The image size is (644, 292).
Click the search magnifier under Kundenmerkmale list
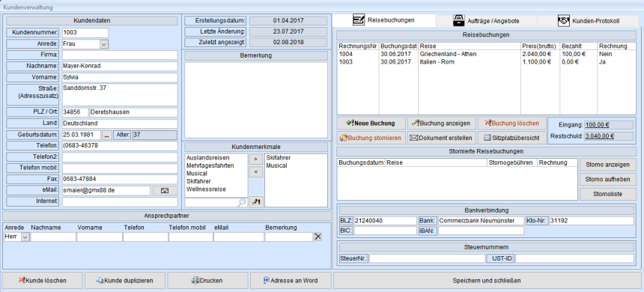[x=242, y=202]
